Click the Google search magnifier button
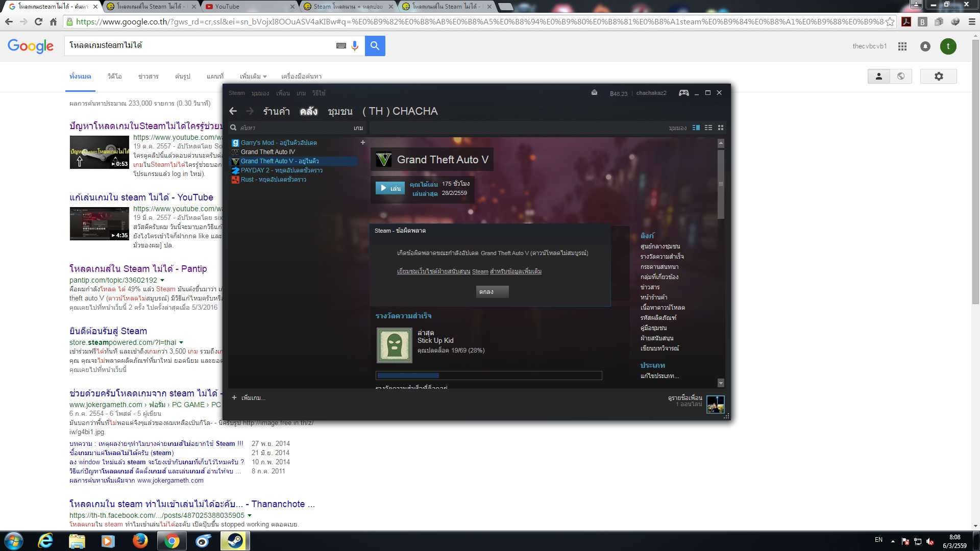The width and height of the screenshot is (980, 551). 375,46
